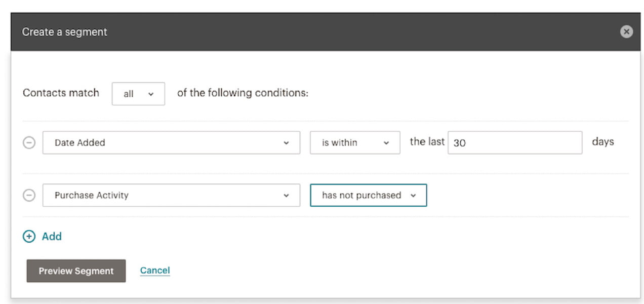
Task: Click the Cancel link
Action: tap(155, 271)
